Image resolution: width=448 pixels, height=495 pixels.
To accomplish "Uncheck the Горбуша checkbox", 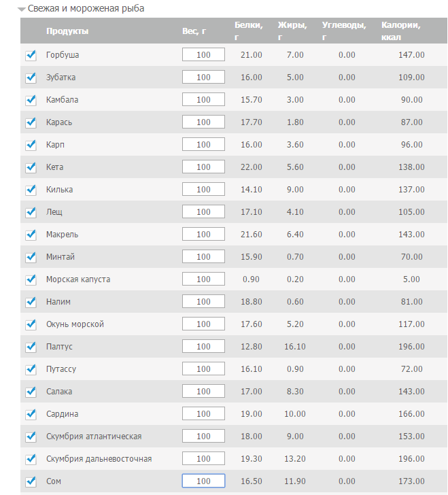I will pyautogui.click(x=30, y=55).
